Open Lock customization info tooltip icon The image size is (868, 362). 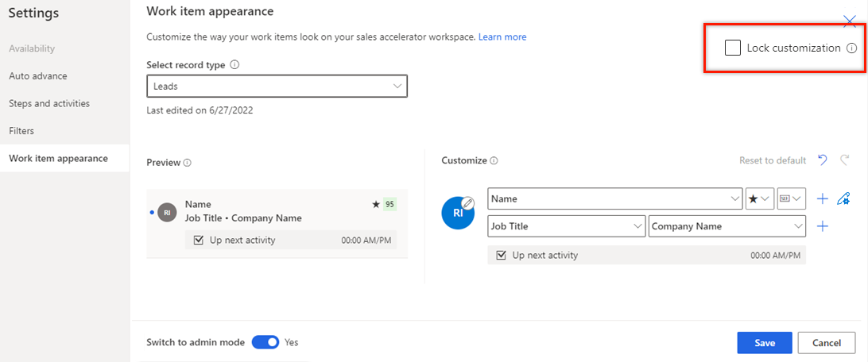click(x=851, y=48)
